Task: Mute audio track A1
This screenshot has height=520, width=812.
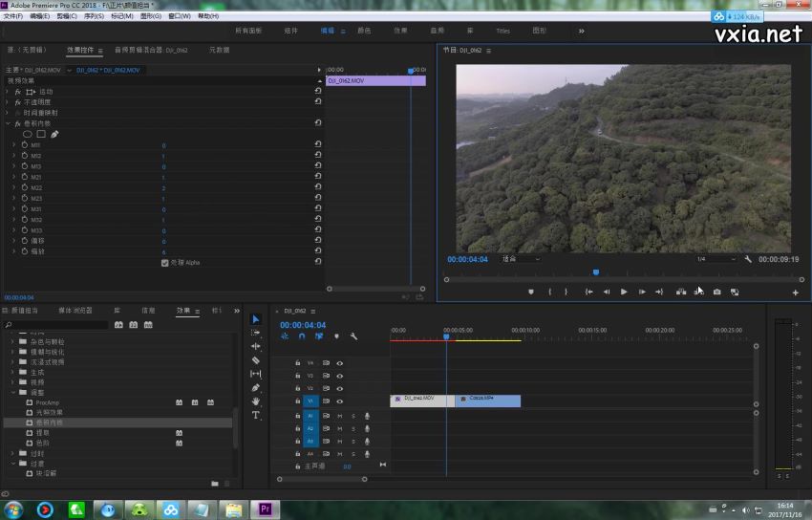Action: (339, 416)
